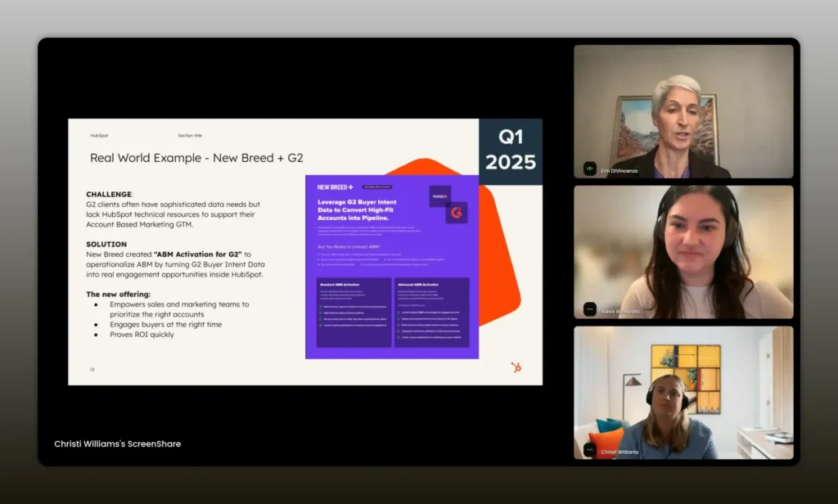Select the orange G2 logo on the flyer
Viewport: 838px width, 504px height.
(x=456, y=213)
